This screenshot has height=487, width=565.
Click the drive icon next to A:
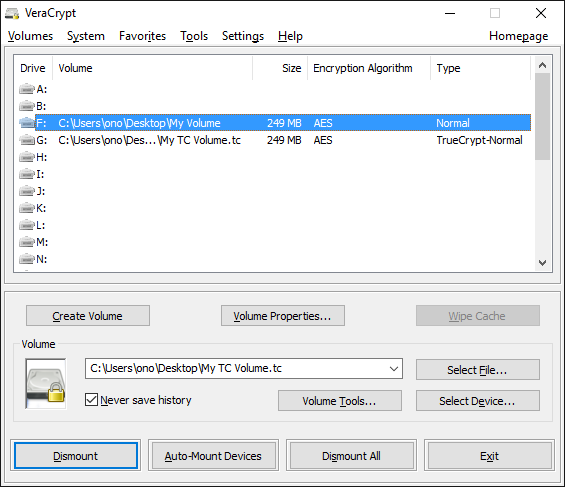tap(27, 89)
